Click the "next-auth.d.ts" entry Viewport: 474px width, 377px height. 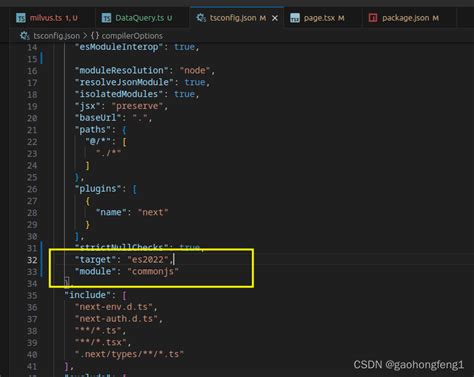click(x=116, y=319)
